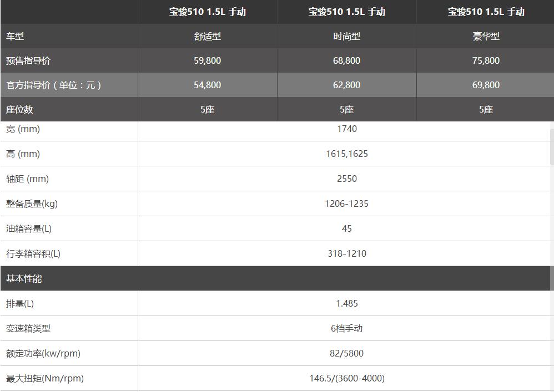Click the 轴距 (mm) row label
The image size is (554, 392).
(27, 179)
